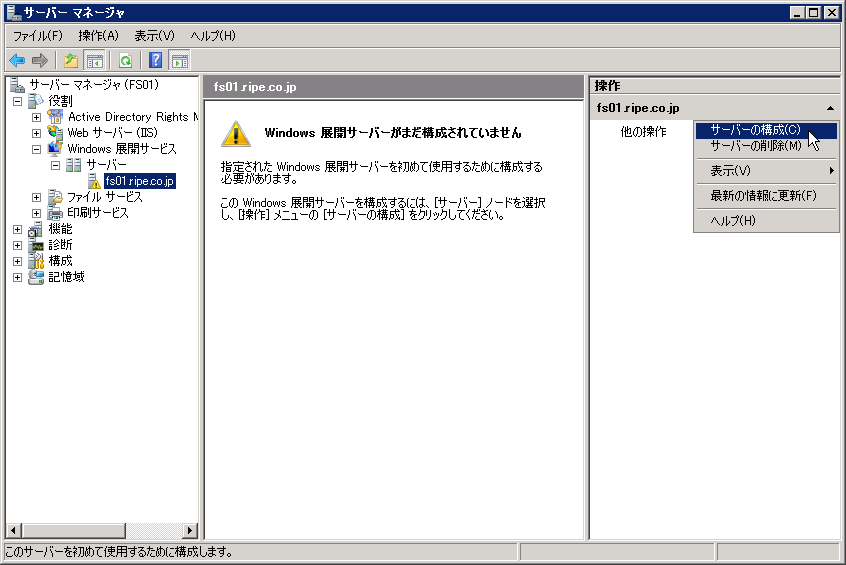Click the Windows 展開サービス icon
Viewport: 846px width, 565px height.
pyautogui.click(x=55, y=148)
